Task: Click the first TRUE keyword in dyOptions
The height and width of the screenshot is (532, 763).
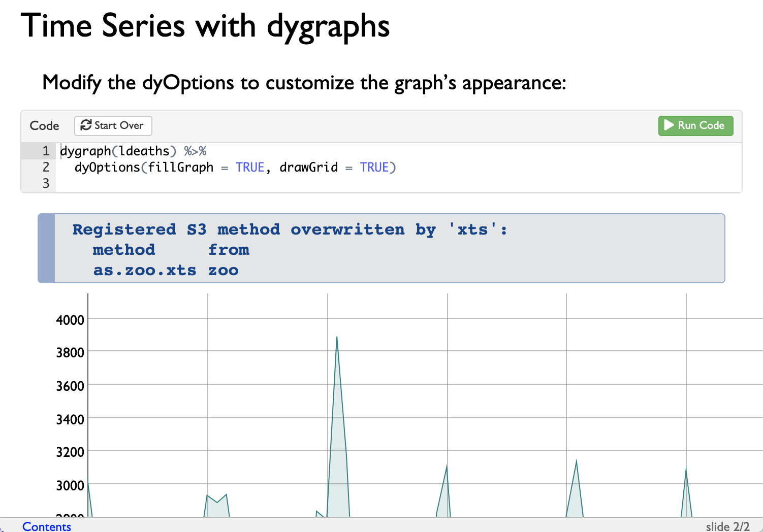Action: (x=250, y=167)
